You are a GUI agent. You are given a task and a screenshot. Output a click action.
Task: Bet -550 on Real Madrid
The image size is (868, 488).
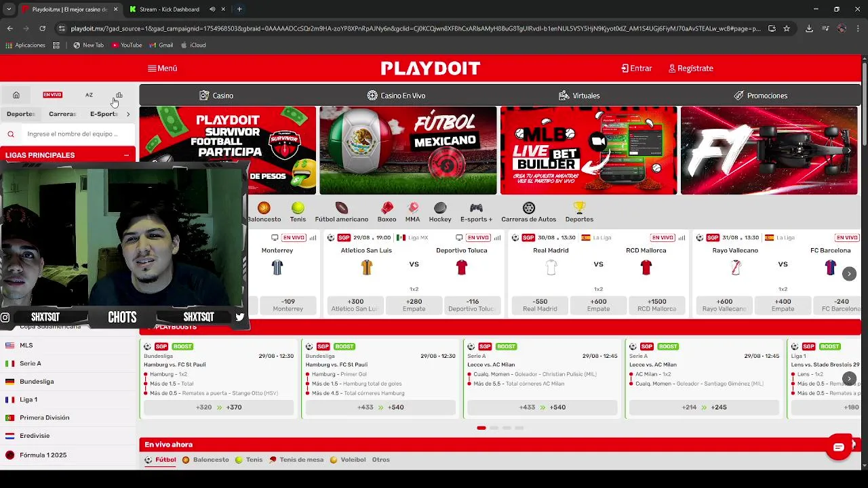[540, 305]
